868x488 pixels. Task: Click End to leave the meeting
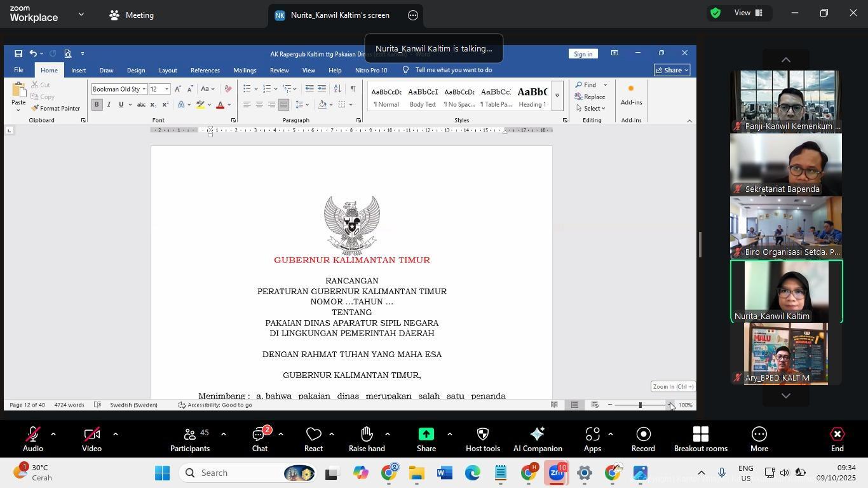(x=837, y=440)
